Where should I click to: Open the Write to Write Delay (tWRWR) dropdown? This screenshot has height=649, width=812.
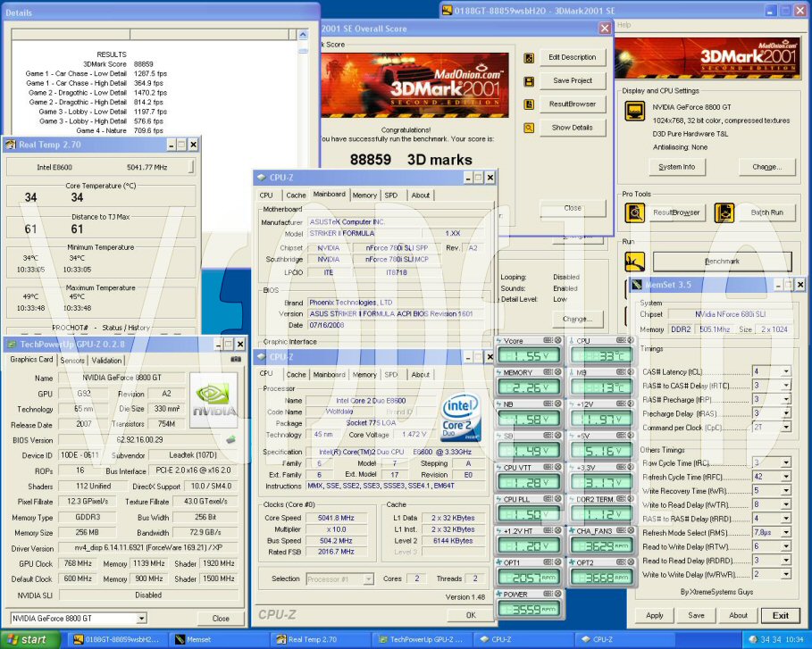click(x=786, y=575)
